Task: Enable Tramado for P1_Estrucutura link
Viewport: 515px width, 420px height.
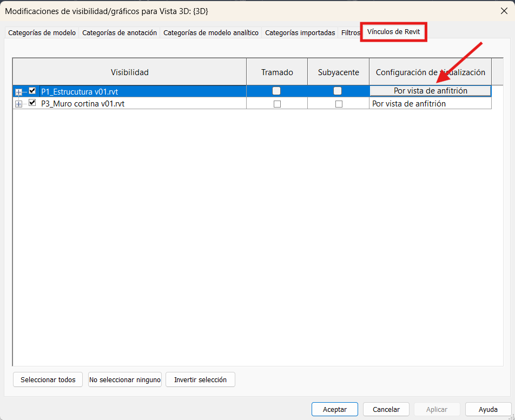Action: coord(276,91)
